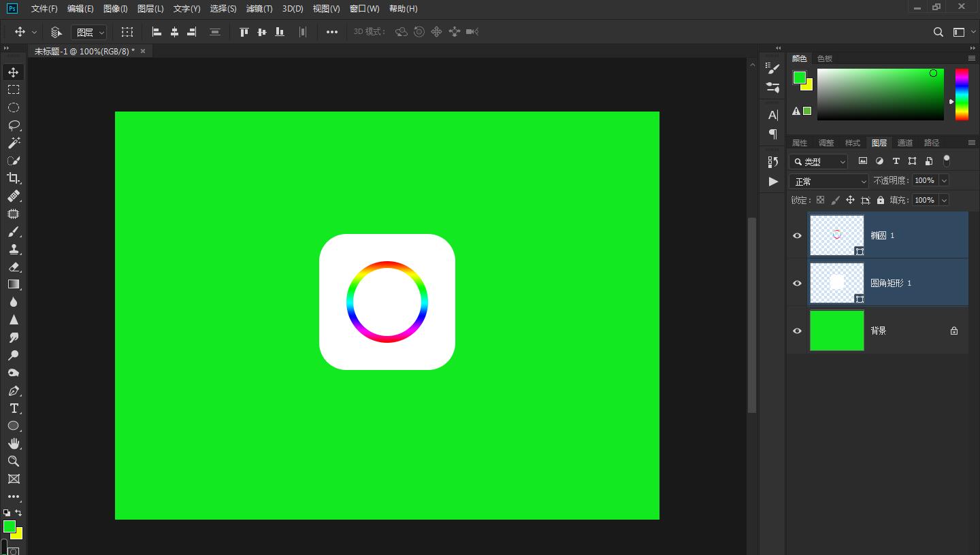Select the 背景 layer thumbnail

pyautogui.click(x=836, y=331)
